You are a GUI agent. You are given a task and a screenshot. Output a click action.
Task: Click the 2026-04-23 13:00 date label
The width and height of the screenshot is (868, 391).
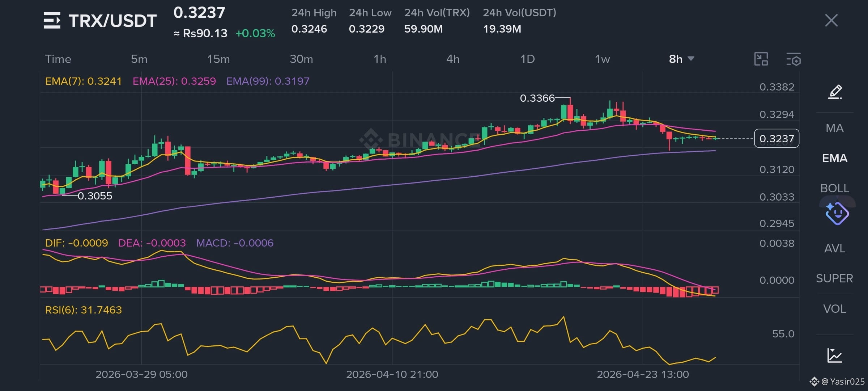pos(643,374)
